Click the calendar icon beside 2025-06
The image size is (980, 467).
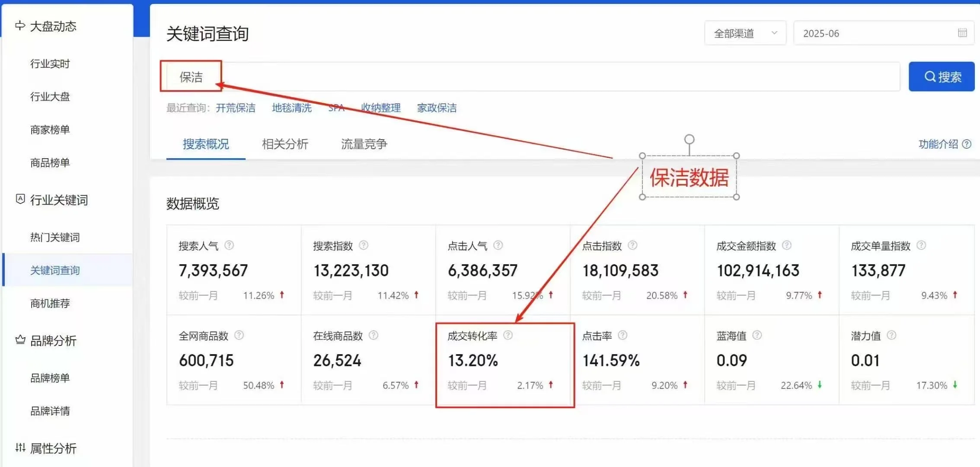pyautogui.click(x=962, y=32)
